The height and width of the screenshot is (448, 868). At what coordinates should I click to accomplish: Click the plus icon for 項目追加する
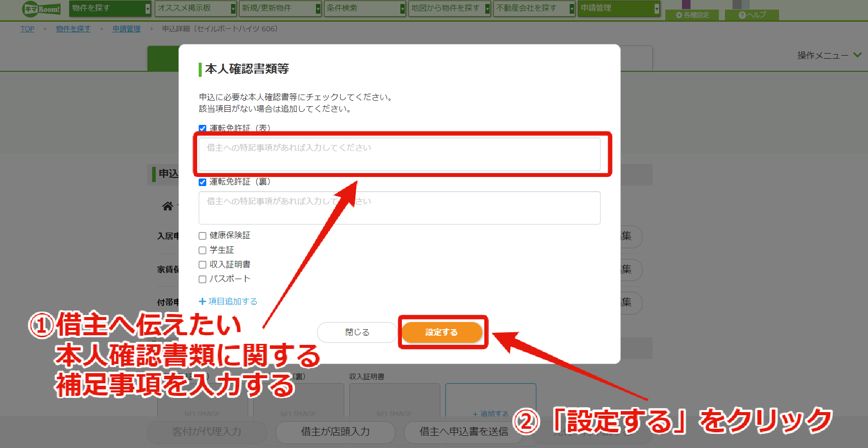tap(202, 301)
